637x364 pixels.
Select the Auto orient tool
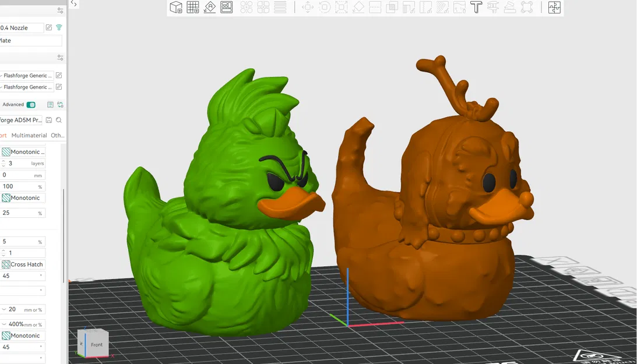pos(209,7)
